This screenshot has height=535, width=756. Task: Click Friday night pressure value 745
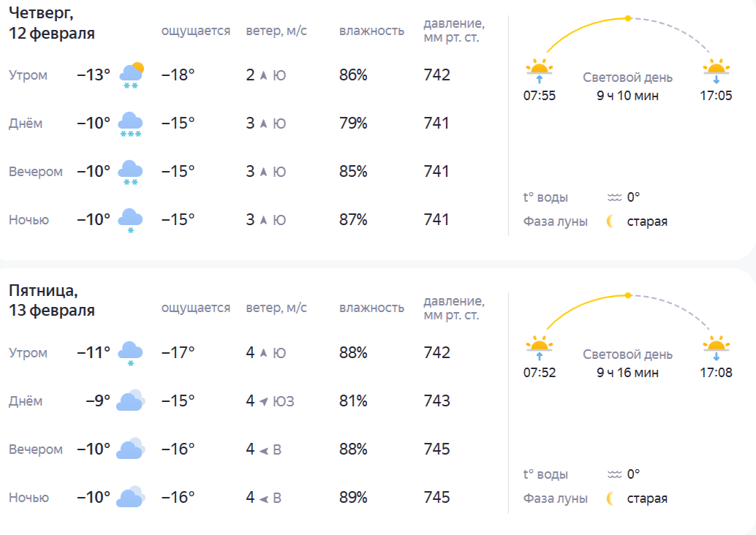pyautogui.click(x=436, y=498)
